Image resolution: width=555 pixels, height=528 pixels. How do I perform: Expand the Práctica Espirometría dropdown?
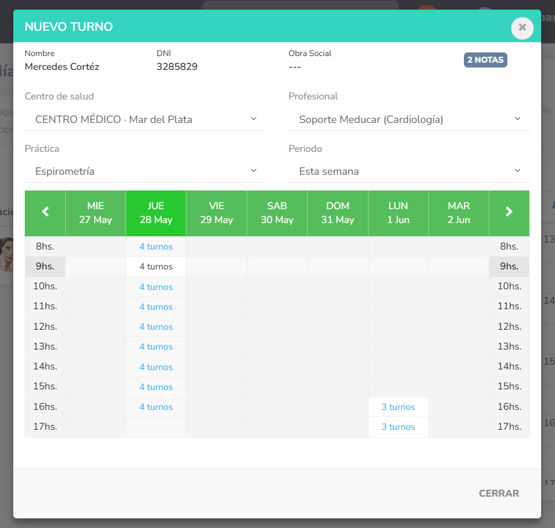pos(145,171)
